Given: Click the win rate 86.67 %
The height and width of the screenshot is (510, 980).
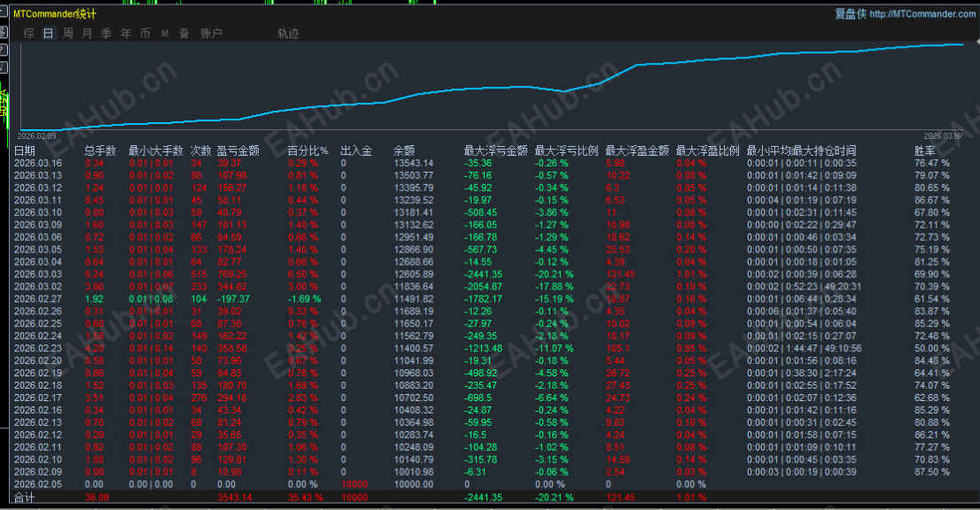Looking at the screenshot, I should 932,200.
